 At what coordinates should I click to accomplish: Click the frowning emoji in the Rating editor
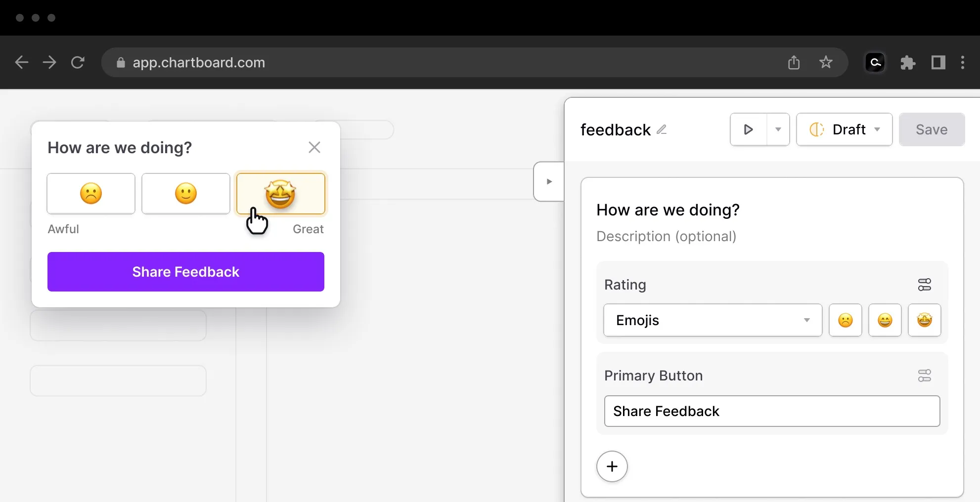(x=845, y=320)
